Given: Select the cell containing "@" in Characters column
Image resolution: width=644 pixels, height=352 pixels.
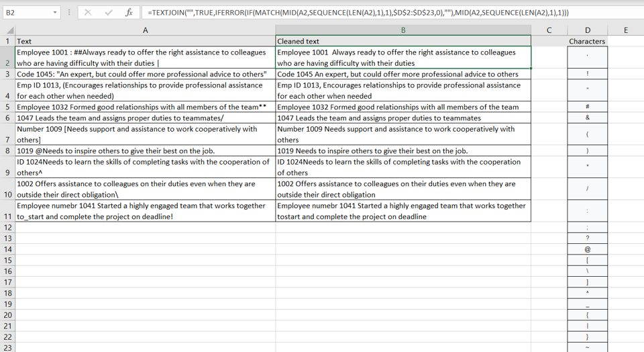Looking at the screenshot, I should coord(587,249).
